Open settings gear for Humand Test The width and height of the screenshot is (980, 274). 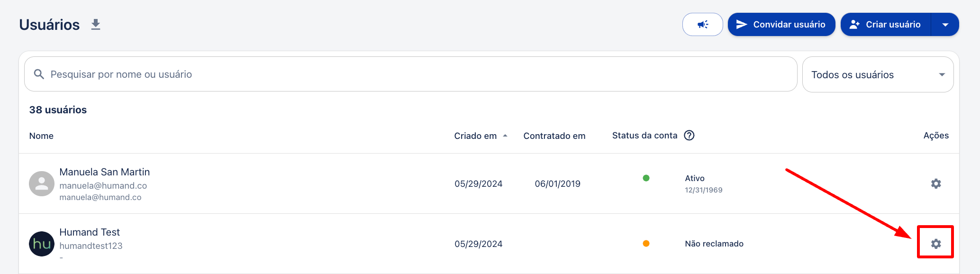tap(936, 244)
